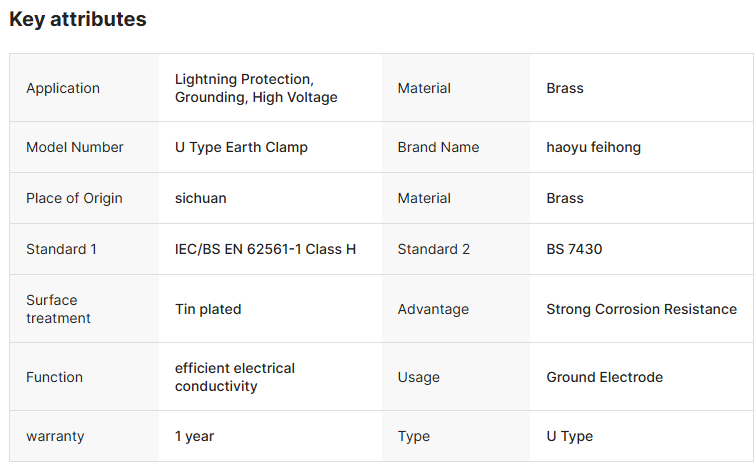Click the sichuan origin value

coord(200,198)
